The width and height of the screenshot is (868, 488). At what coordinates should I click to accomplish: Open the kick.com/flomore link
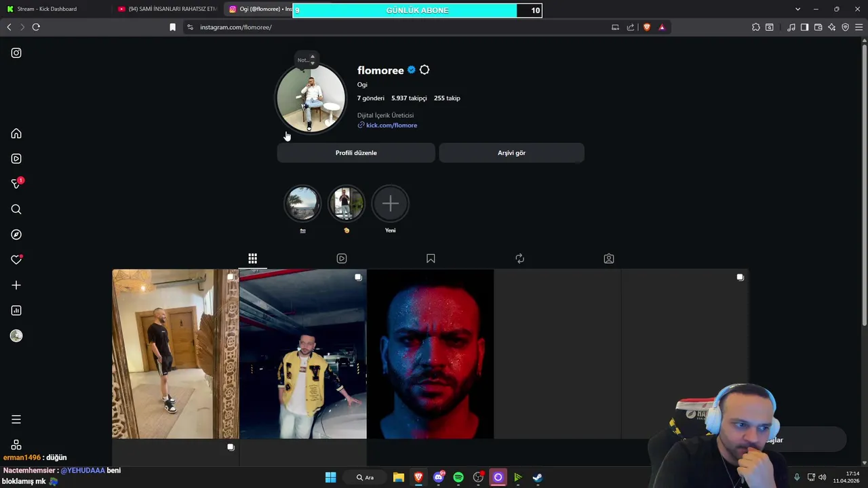click(x=391, y=125)
